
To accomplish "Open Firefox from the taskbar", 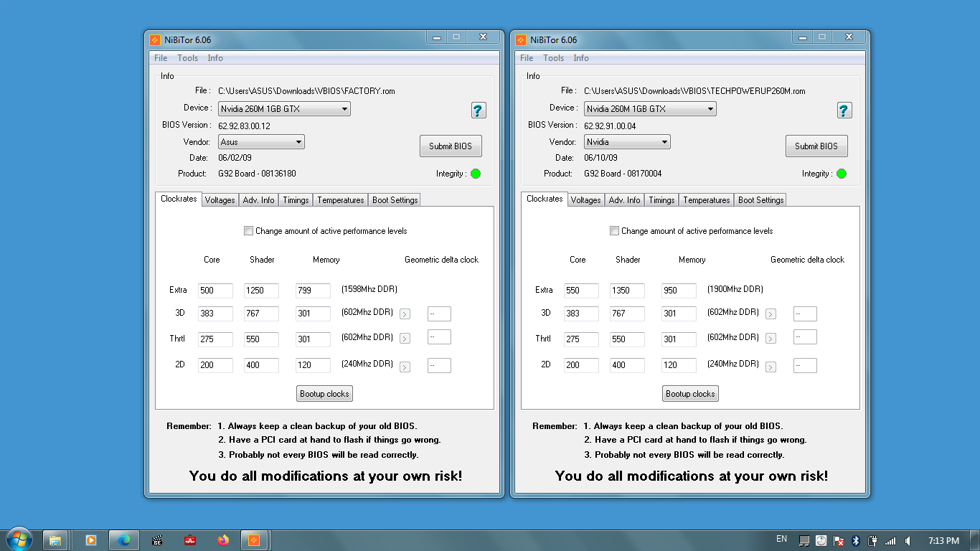I will point(222,540).
